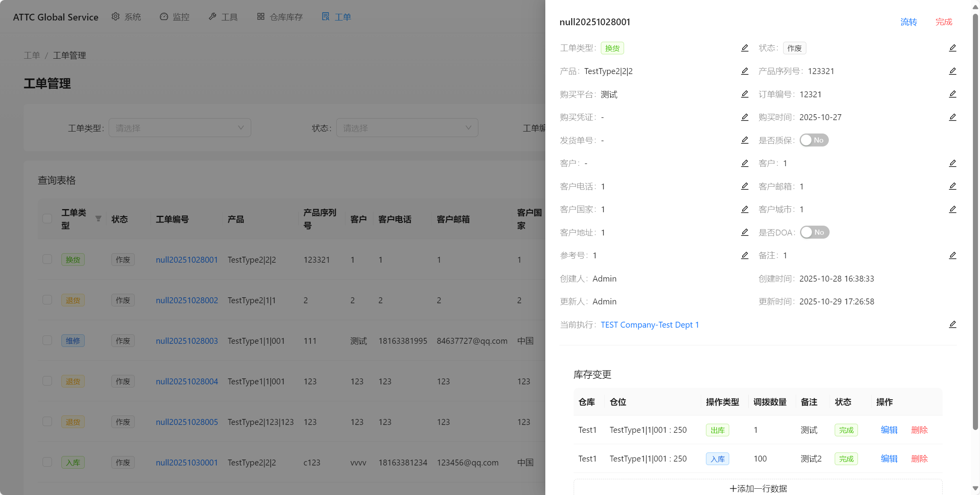Edit the 购买时间 2025-10-27 field
Image resolution: width=980 pixels, height=495 pixels.
click(x=952, y=117)
